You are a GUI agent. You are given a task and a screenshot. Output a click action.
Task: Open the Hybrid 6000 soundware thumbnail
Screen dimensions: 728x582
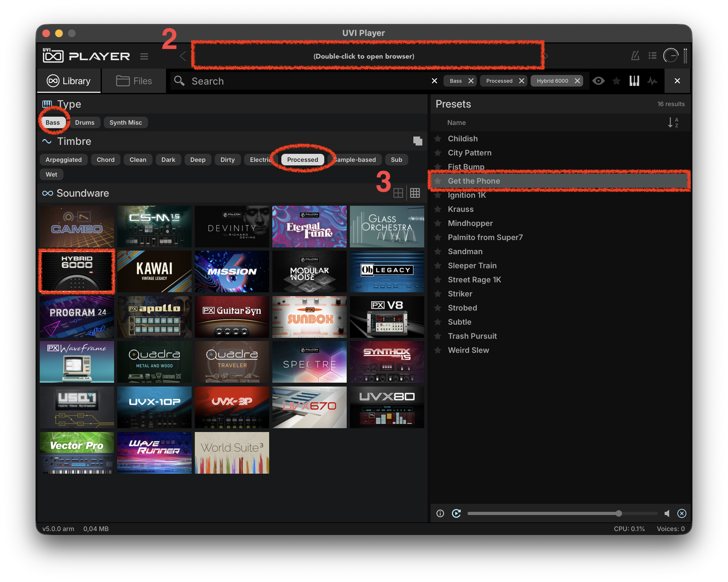pos(77,271)
